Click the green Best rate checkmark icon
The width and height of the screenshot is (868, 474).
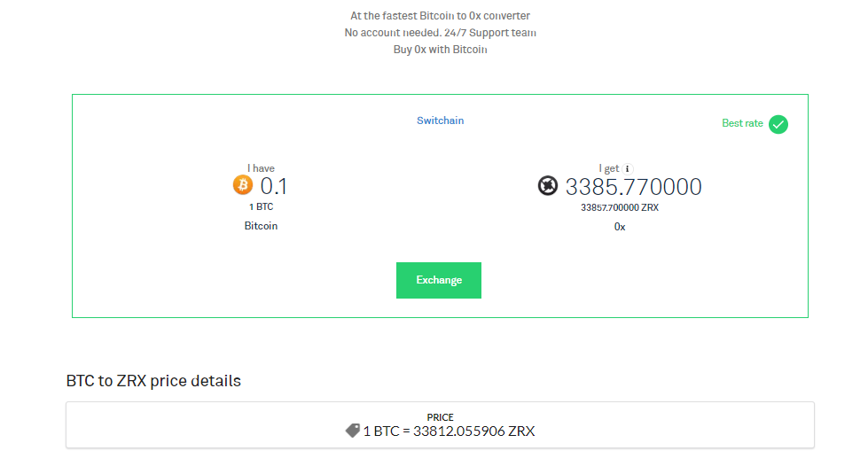tap(778, 124)
